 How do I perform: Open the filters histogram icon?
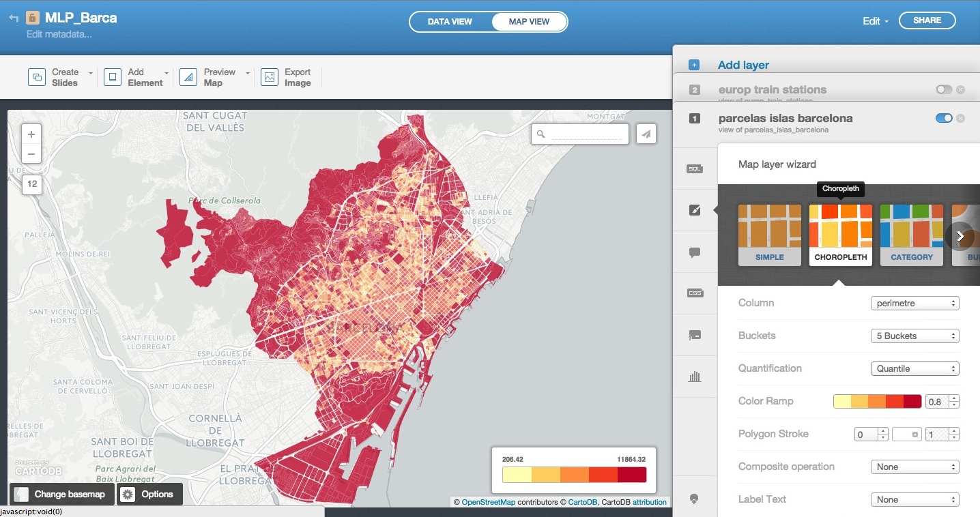[x=695, y=376]
